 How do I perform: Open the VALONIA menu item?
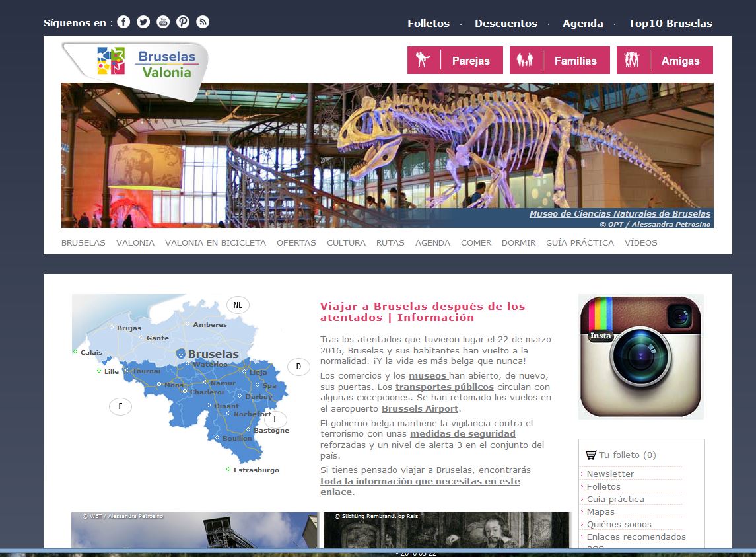(x=135, y=242)
